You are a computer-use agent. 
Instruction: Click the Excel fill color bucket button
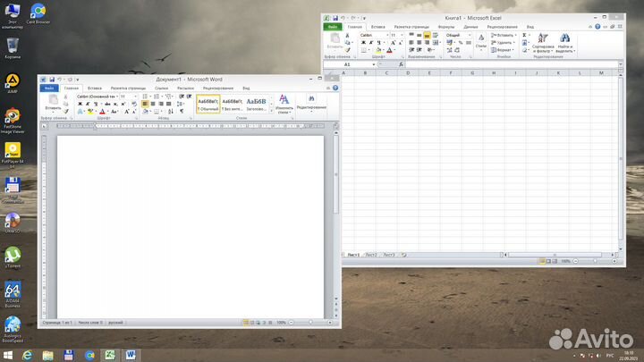(378, 50)
